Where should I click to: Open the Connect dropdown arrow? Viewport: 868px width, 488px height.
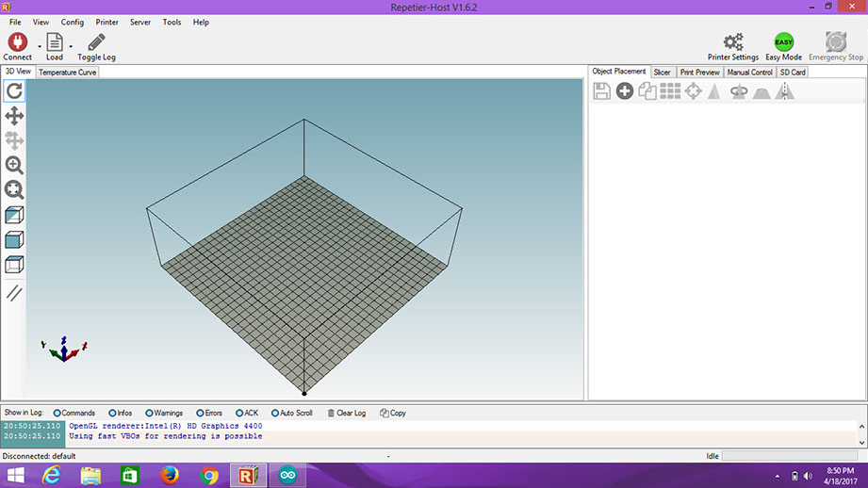point(40,46)
